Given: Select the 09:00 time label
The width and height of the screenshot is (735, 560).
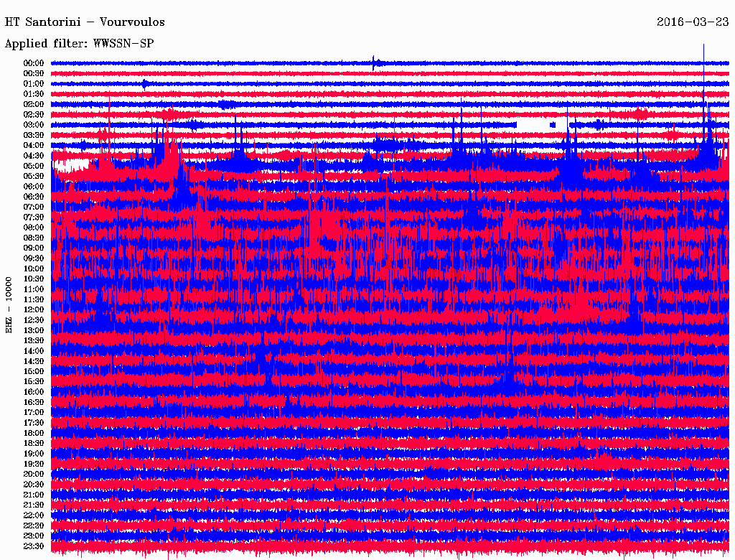Looking at the screenshot, I should click(x=34, y=248).
